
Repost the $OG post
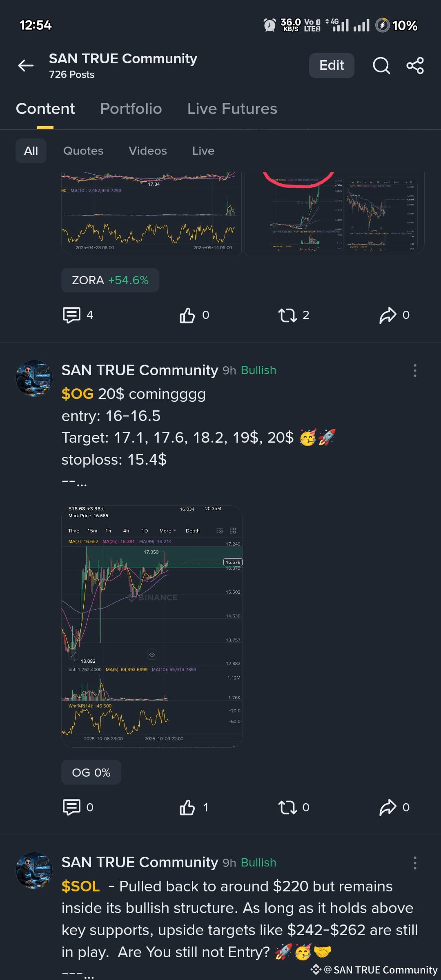tap(287, 807)
